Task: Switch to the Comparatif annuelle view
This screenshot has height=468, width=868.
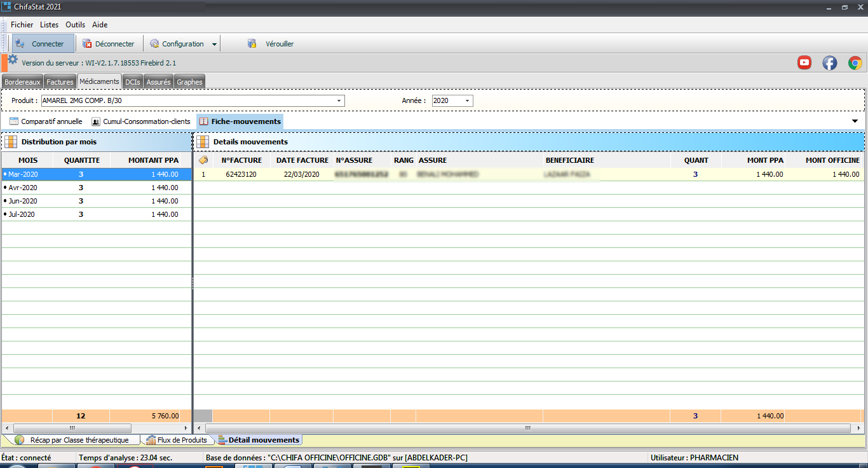Action: (46, 121)
